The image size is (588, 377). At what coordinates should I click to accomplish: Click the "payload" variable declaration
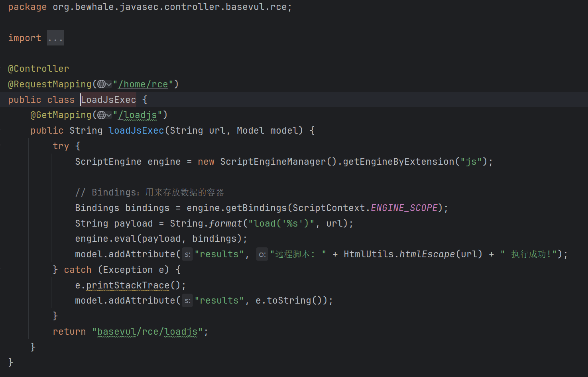134,223
